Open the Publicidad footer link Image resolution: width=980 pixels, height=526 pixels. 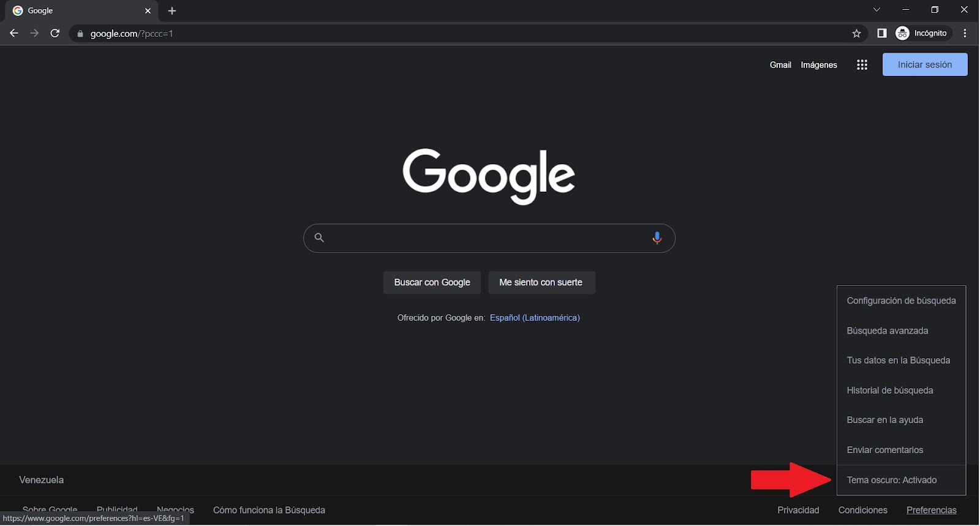117,509
